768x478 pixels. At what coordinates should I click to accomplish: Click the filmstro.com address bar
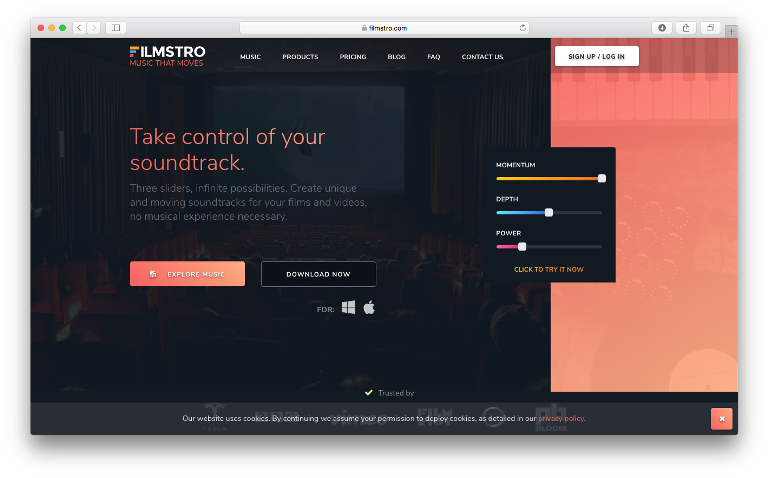pyautogui.click(x=384, y=28)
